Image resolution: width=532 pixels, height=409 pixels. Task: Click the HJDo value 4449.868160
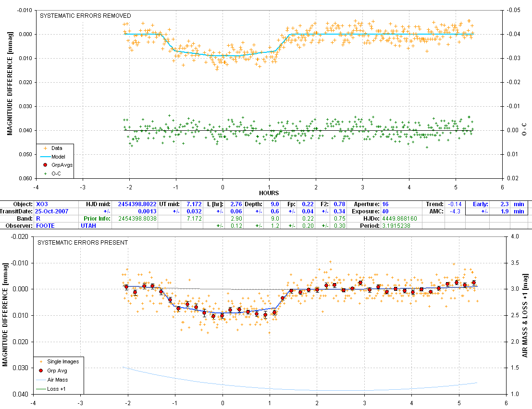pyautogui.click(x=399, y=219)
